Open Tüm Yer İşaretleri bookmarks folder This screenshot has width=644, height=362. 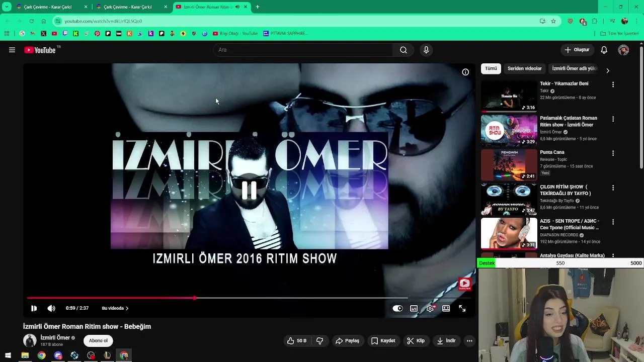click(620, 34)
